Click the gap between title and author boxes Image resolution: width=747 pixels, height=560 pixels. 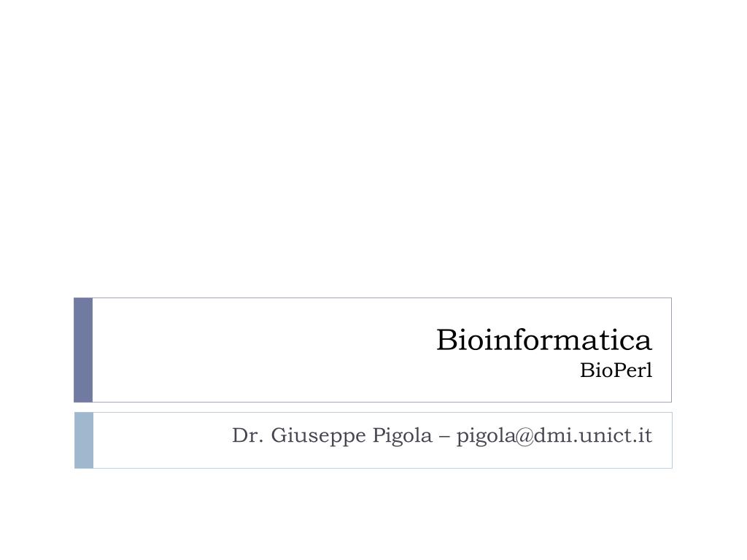coord(373,408)
